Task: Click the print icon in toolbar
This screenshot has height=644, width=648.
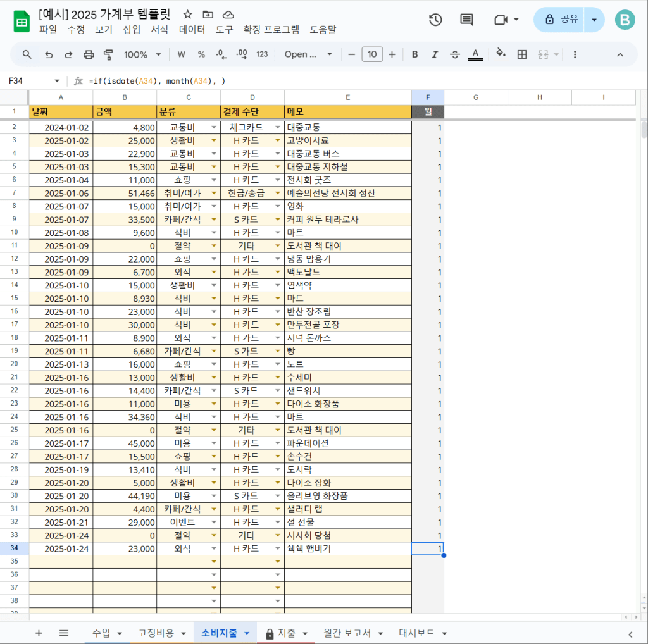Action: [89, 54]
